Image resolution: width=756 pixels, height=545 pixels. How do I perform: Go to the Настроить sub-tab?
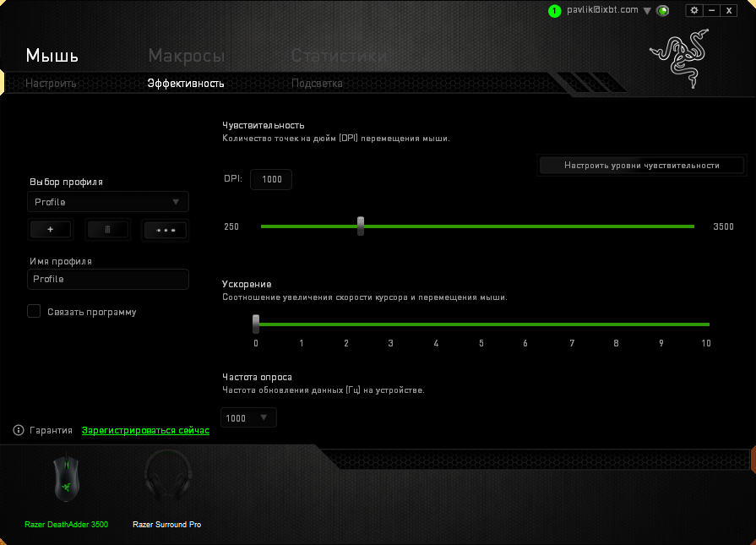[51, 84]
